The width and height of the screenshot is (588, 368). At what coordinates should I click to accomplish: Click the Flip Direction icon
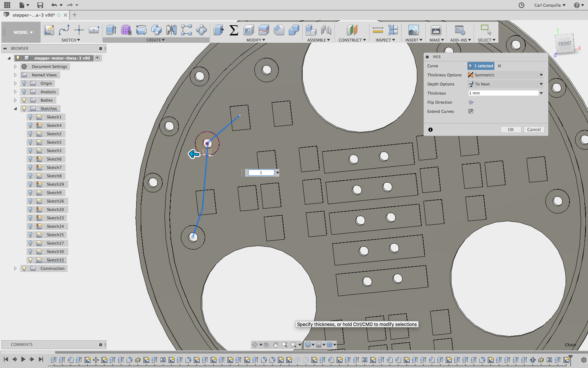tap(471, 102)
